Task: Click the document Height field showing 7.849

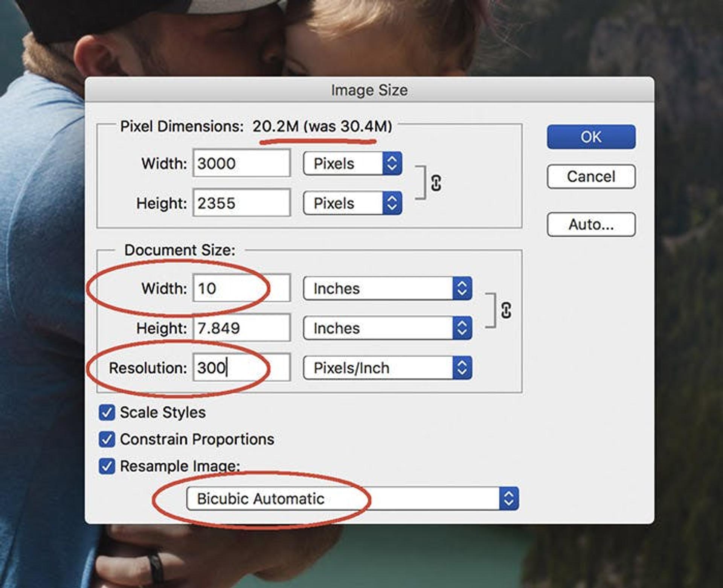Action: point(241,328)
